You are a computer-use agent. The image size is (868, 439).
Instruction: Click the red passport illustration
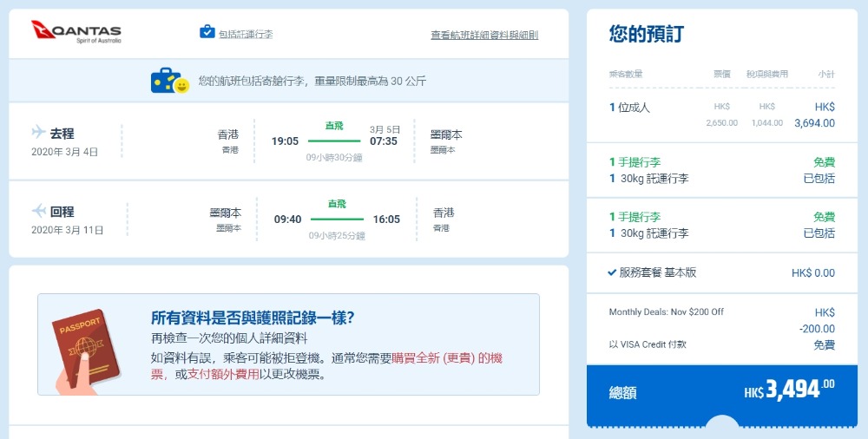click(85, 347)
